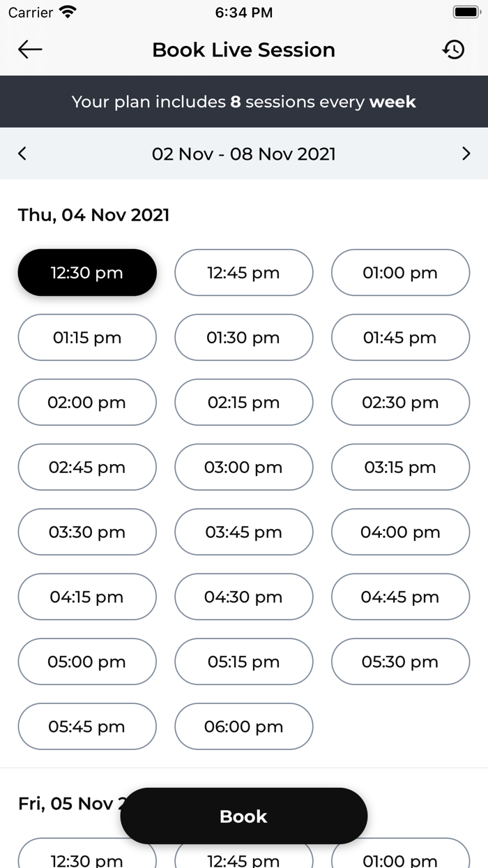This screenshot has height=868, width=488.
Task: Select the 06:00 pm time slot
Action: [x=243, y=726]
